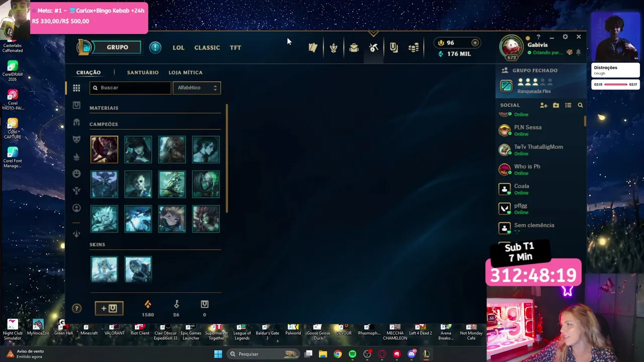644x362 pixels.
Task: Show all loot with the grid filter icon
Action: tap(76, 88)
